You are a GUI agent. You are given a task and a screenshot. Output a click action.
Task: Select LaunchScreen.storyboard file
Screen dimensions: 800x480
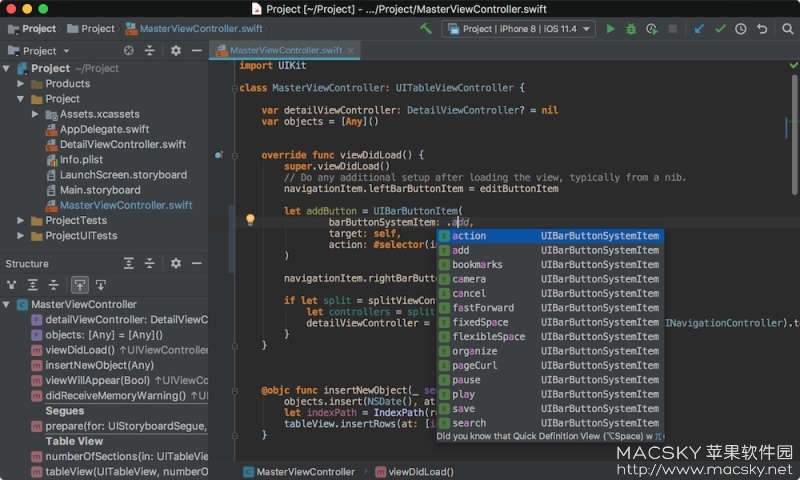pyautogui.click(x=116, y=175)
